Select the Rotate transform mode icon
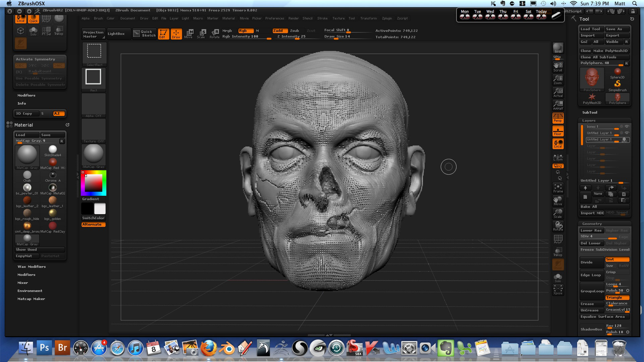 coord(215,34)
